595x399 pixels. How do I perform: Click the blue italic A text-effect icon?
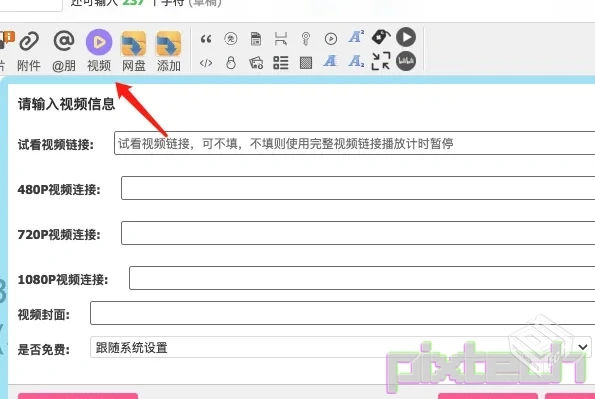pos(331,61)
